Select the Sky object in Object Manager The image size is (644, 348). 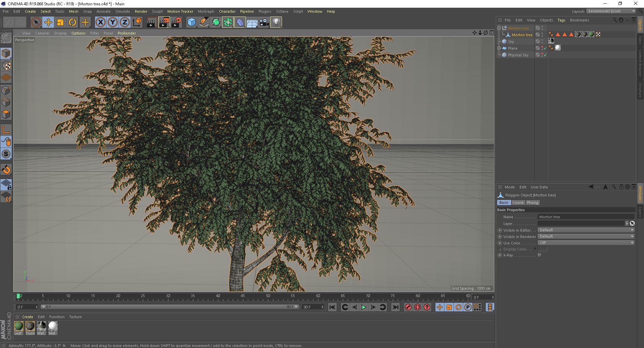(511, 42)
